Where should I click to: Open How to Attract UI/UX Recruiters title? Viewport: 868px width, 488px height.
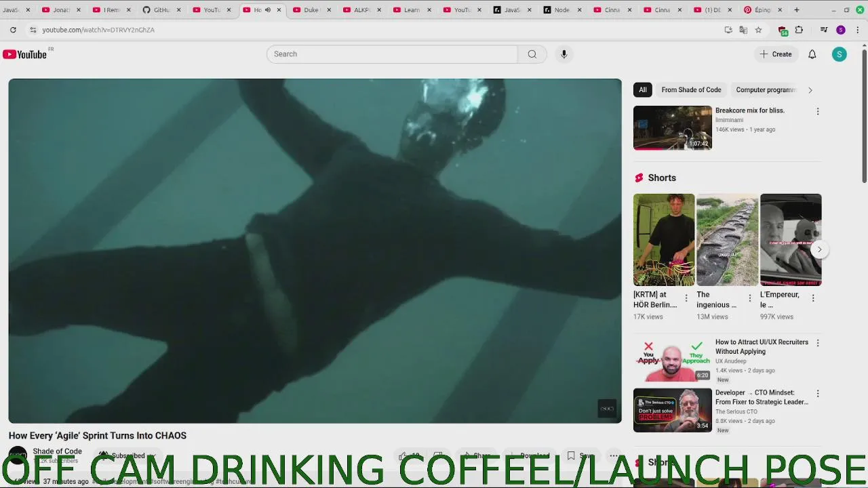pyautogui.click(x=762, y=347)
